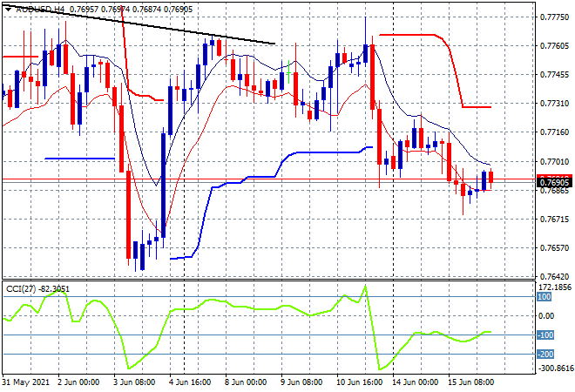Click the 0.77010 price axis label
Image resolution: width=575 pixels, height=392 pixels.
554,162
